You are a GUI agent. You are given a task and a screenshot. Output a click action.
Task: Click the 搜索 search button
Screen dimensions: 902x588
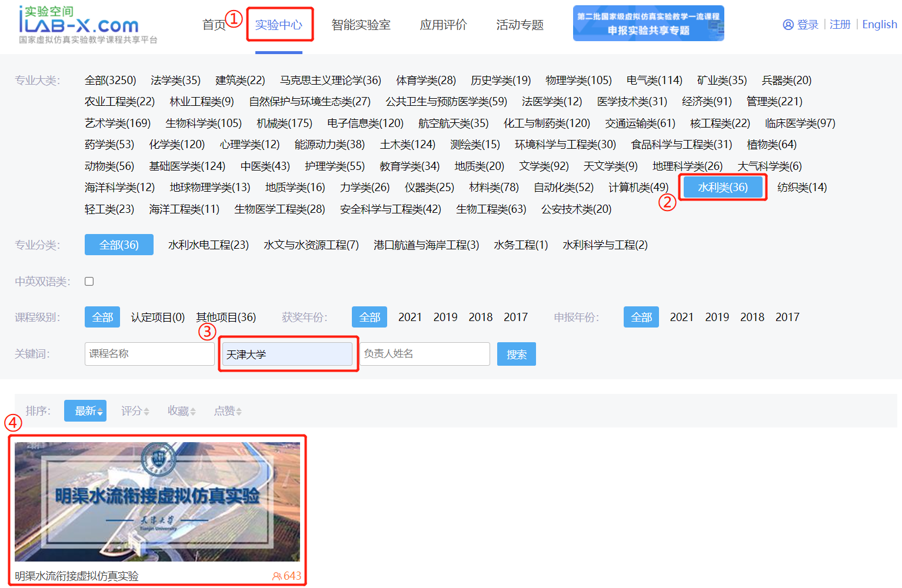tap(516, 353)
